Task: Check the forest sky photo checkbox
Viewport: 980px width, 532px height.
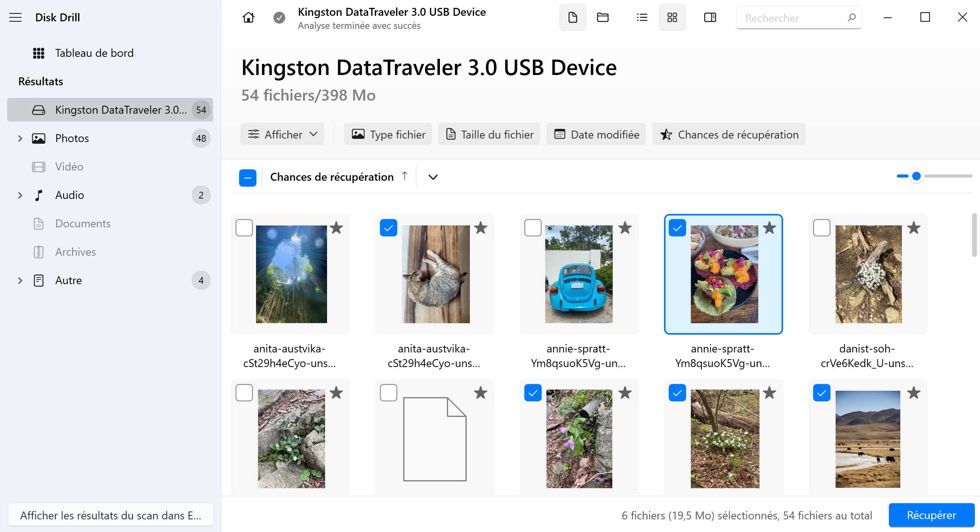Action: tap(244, 228)
